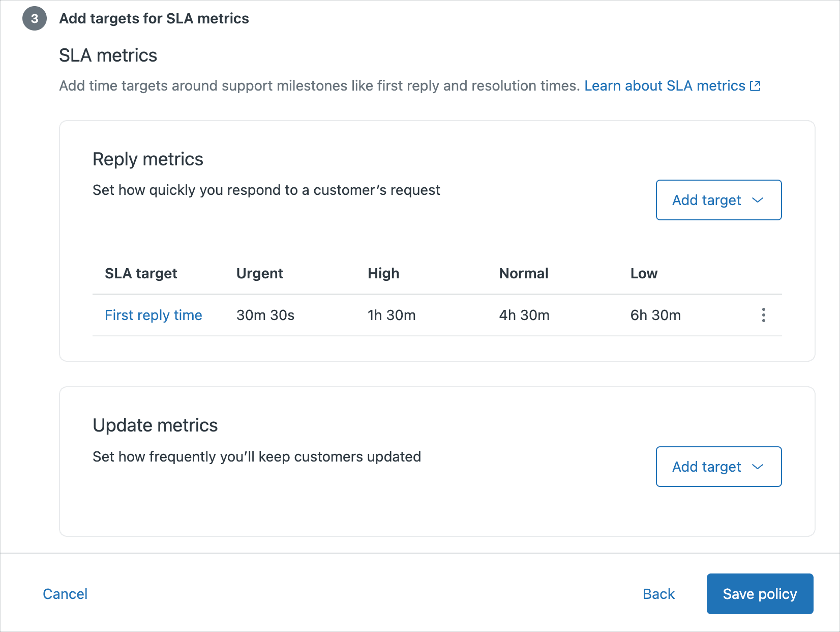Click the Save policy button

(760, 594)
